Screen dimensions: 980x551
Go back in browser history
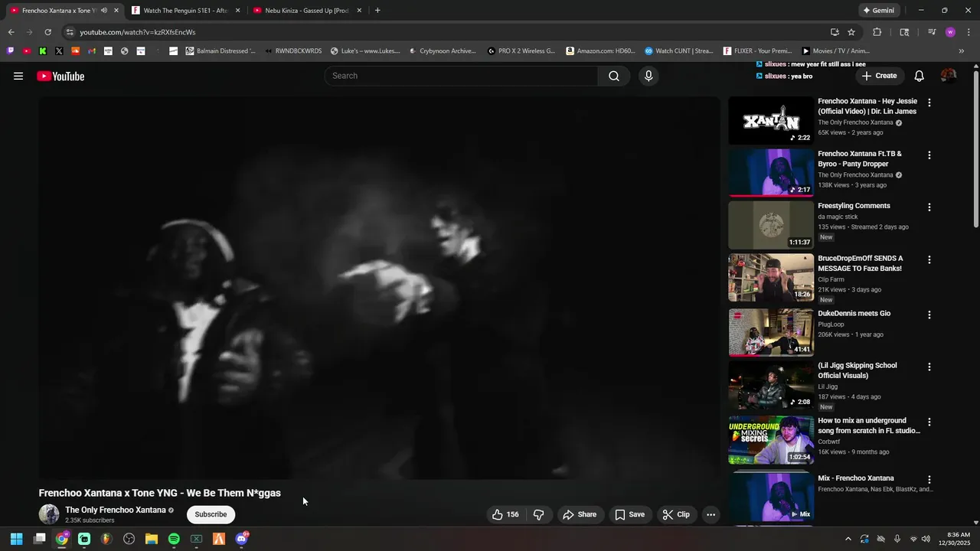pyautogui.click(x=11, y=32)
